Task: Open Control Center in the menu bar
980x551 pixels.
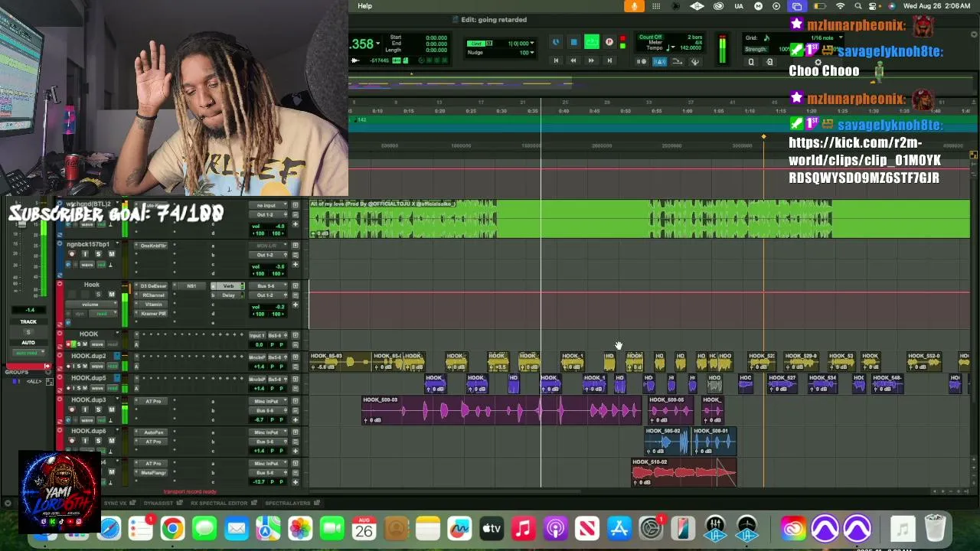Action: click(874, 6)
